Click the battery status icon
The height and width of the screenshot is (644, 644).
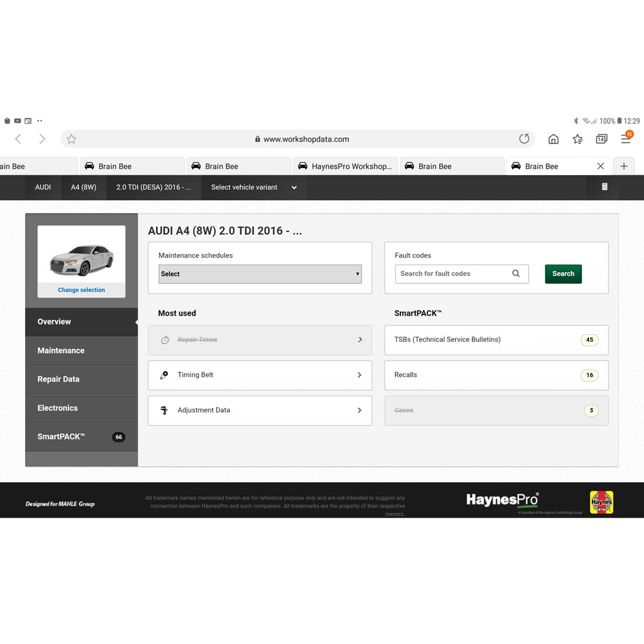click(619, 121)
